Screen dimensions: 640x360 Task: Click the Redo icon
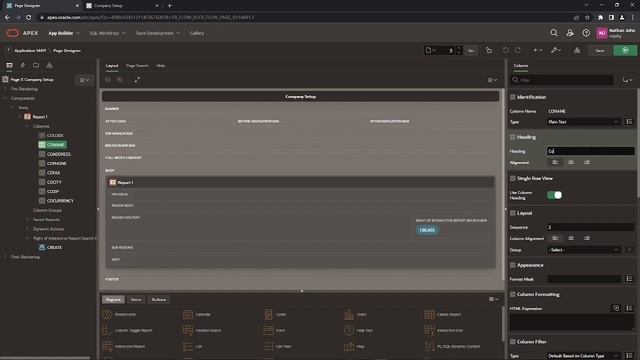[518, 50]
